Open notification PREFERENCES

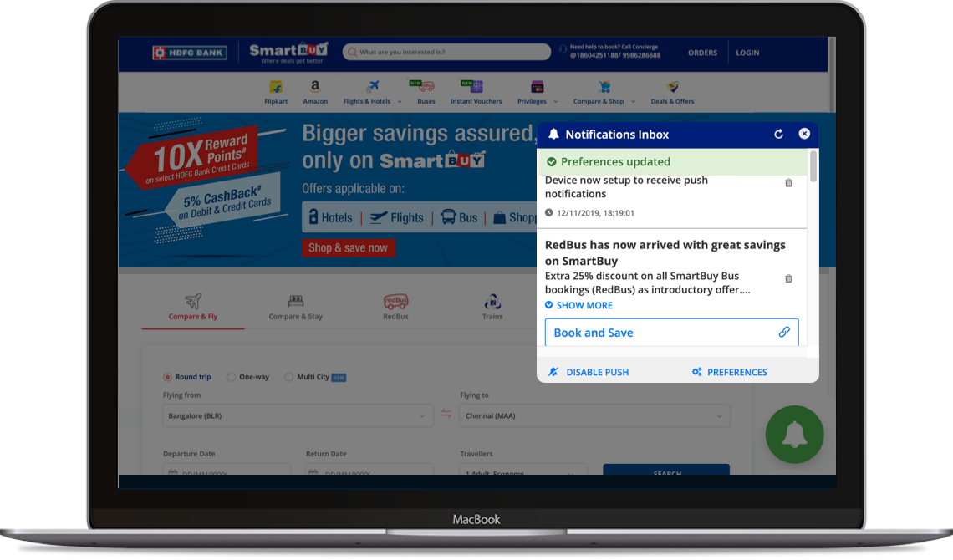[729, 372]
